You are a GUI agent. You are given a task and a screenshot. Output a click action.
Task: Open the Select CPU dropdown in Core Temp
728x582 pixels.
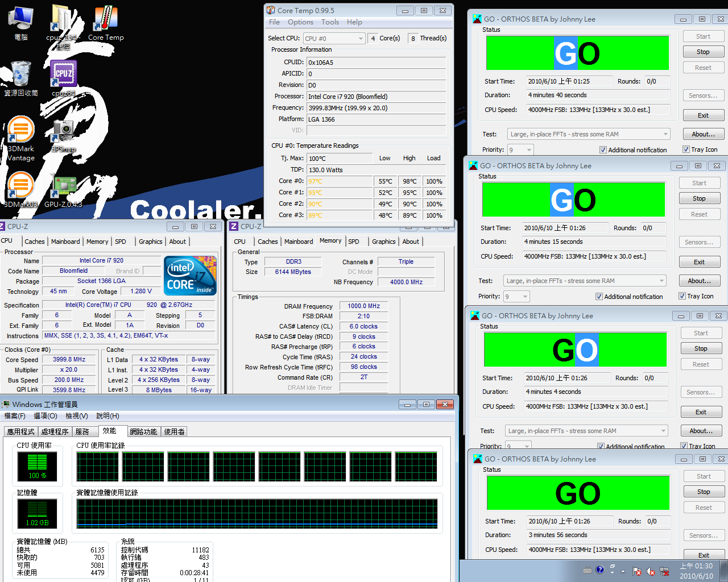334,38
